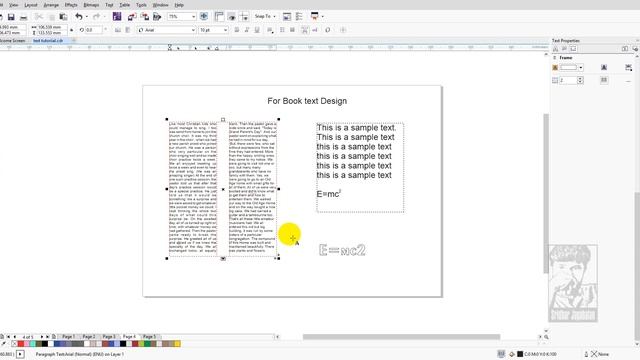Click the Drop cap icon

pyautogui.click(x=292, y=30)
